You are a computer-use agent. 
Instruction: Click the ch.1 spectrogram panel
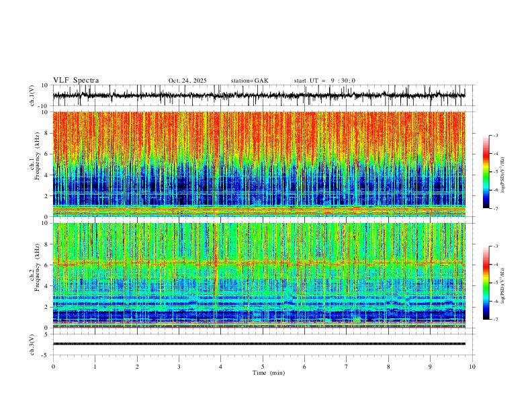259,164
